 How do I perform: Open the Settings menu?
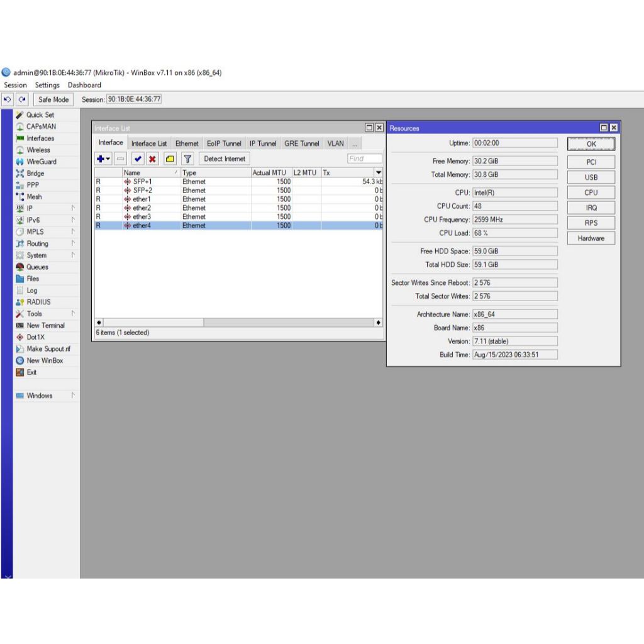tap(47, 85)
